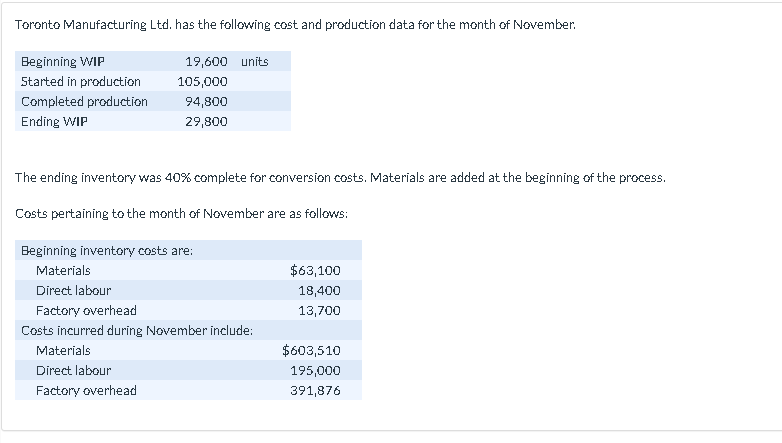This screenshot has height=443, width=782.
Task: Click the Ending WIP row label
Action: click(x=54, y=122)
